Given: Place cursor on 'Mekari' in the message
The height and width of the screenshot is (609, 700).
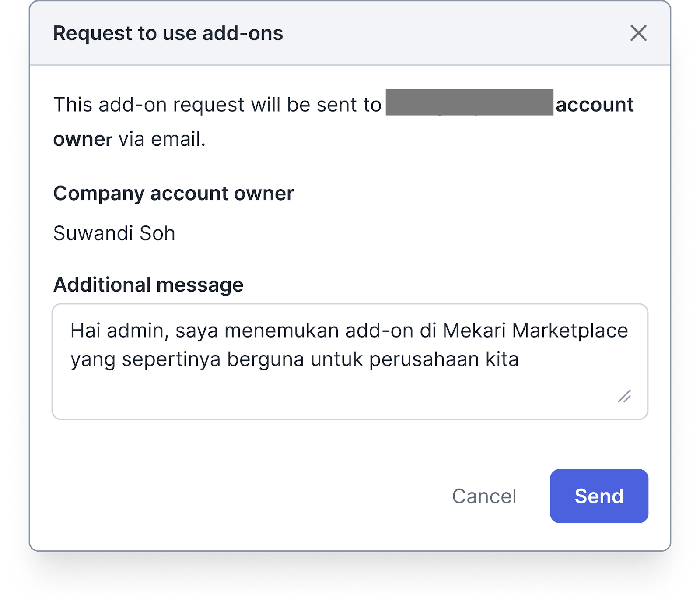Looking at the screenshot, I should click(474, 331).
